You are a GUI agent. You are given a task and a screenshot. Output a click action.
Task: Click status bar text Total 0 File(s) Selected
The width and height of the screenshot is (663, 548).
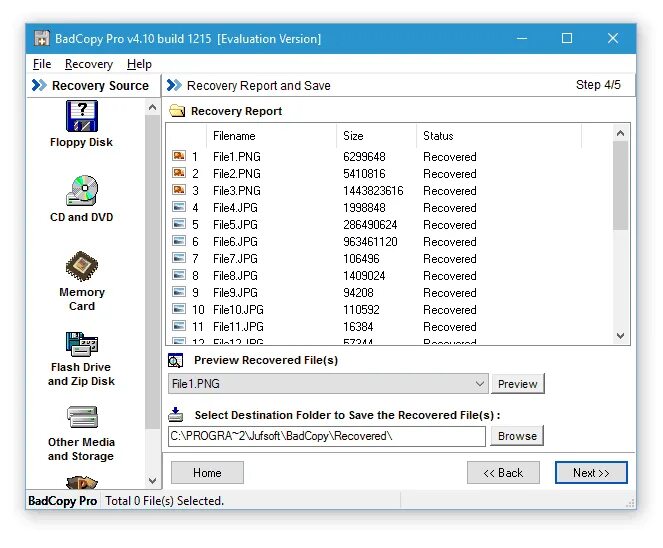164,501
